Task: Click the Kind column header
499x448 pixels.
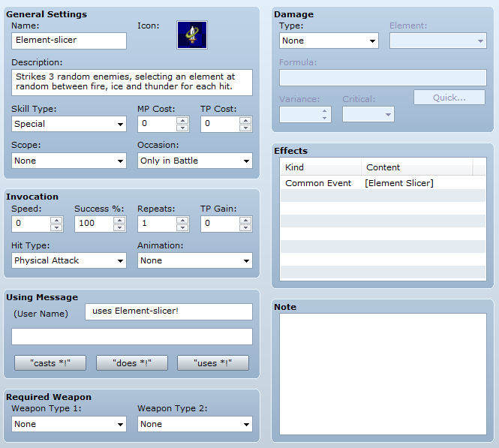Action: pyautogui.click(x=321, y=167)
